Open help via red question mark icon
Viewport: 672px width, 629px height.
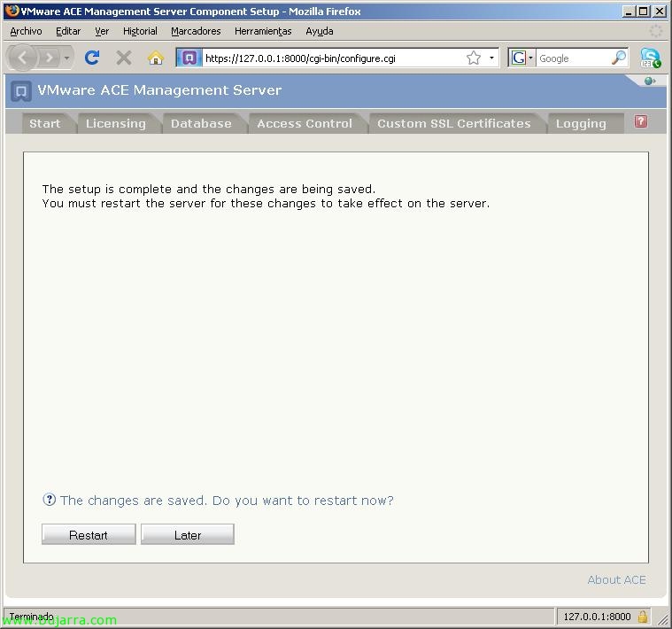coord(641,122)
